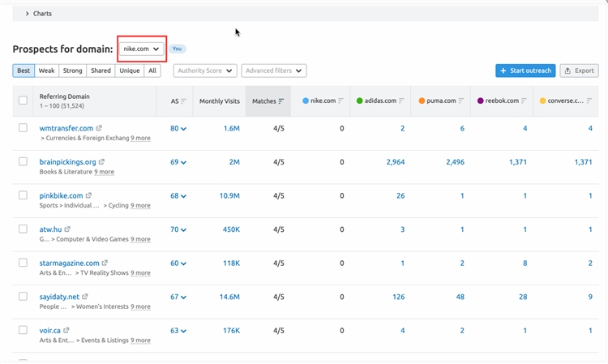
Task: Open external link icon next to brainpickings.org
Action: pyautogui.click(x=101, y=161)
